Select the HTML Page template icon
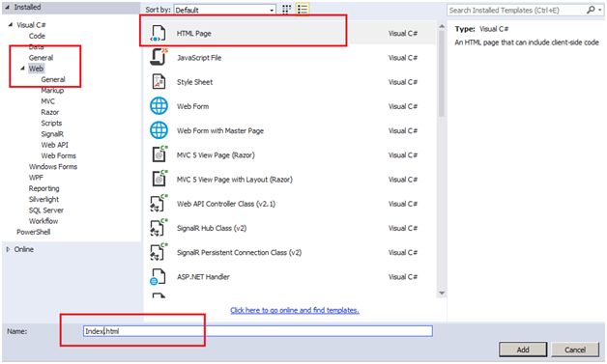607x364 pixels. tap(159, 34)
